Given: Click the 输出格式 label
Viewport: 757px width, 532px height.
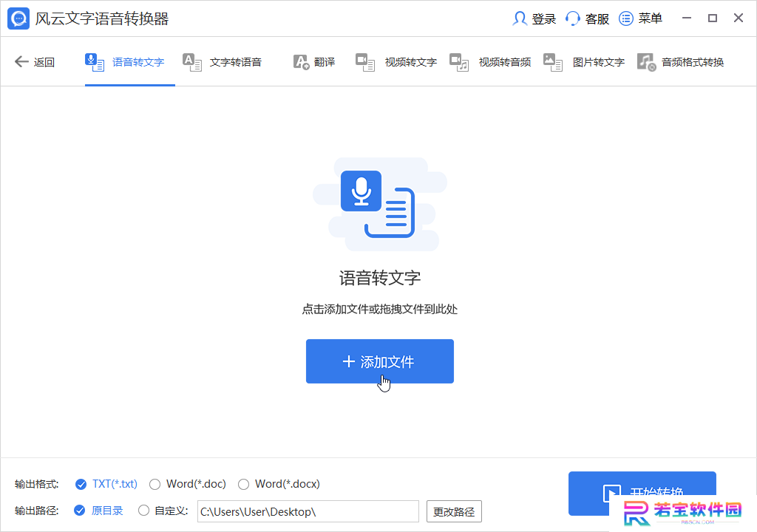Looking at the screenshot, I should (37, 484).
